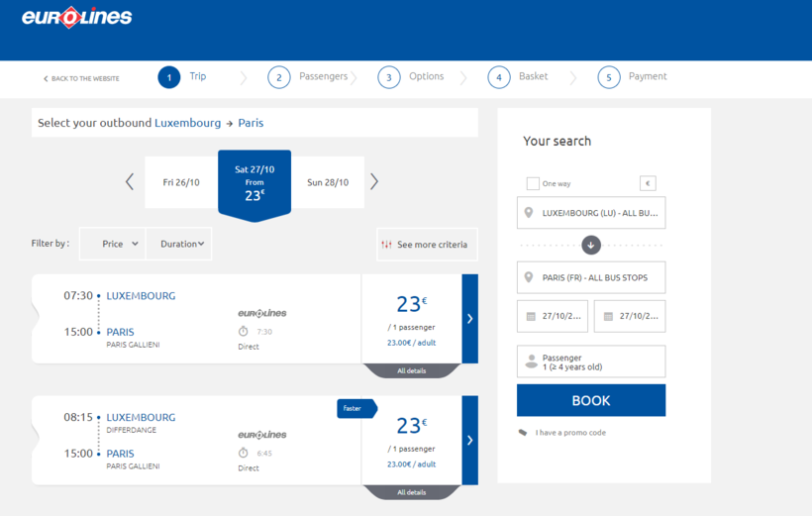812x516 pixels.
Task: Expand All details for 07:30 trip
Action: point(411,371)
